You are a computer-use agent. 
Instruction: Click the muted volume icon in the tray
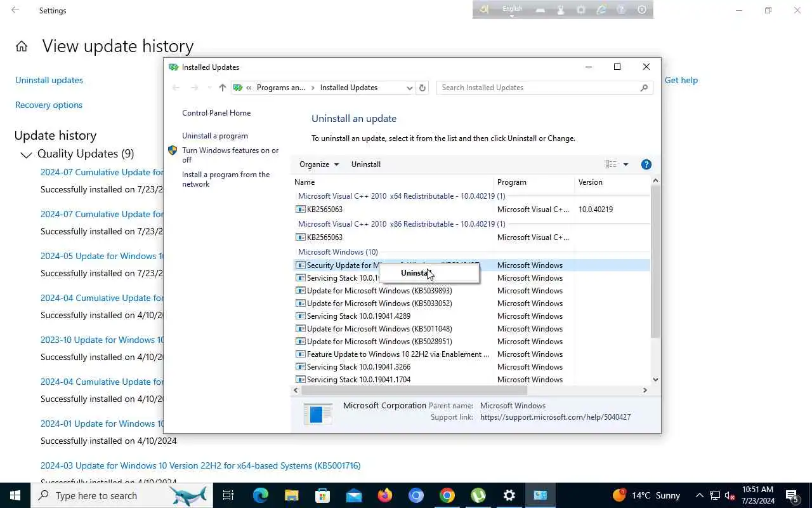(x=730, y=495)
